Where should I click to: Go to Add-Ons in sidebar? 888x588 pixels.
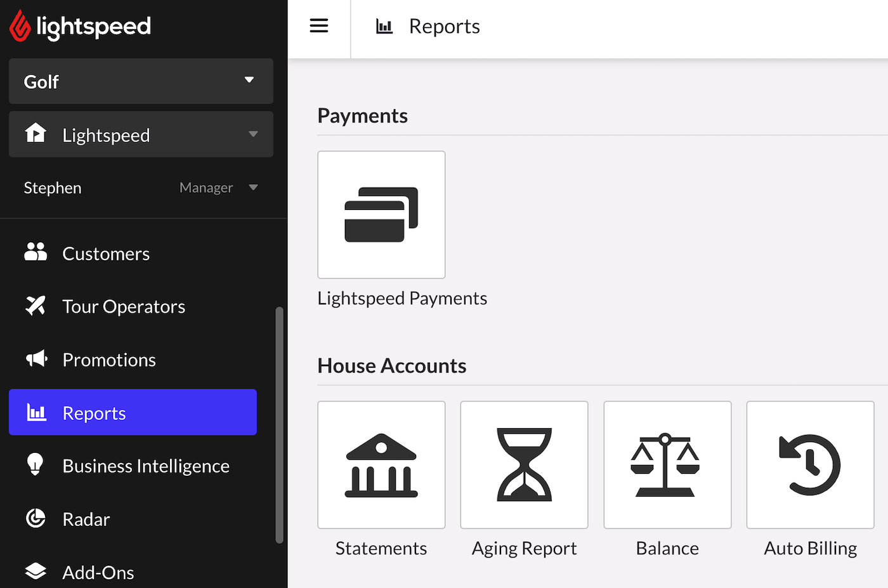tap(133, 572)
